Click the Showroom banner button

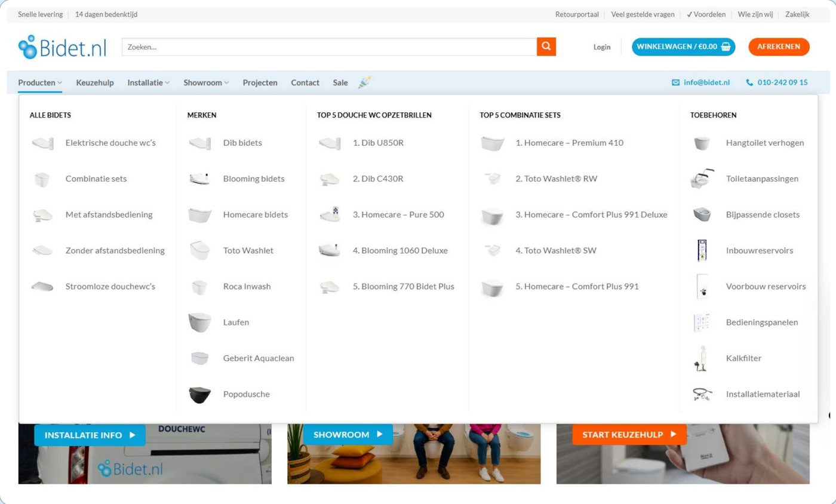pos(348,435)
